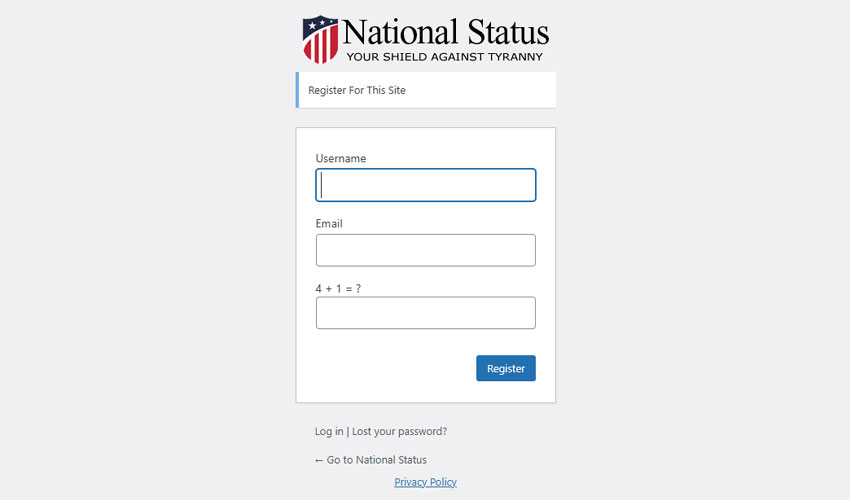Image resolution: width=850 pixels, height=500 pixels.
Task: Focus the Username text field
Action: (426, 185)
